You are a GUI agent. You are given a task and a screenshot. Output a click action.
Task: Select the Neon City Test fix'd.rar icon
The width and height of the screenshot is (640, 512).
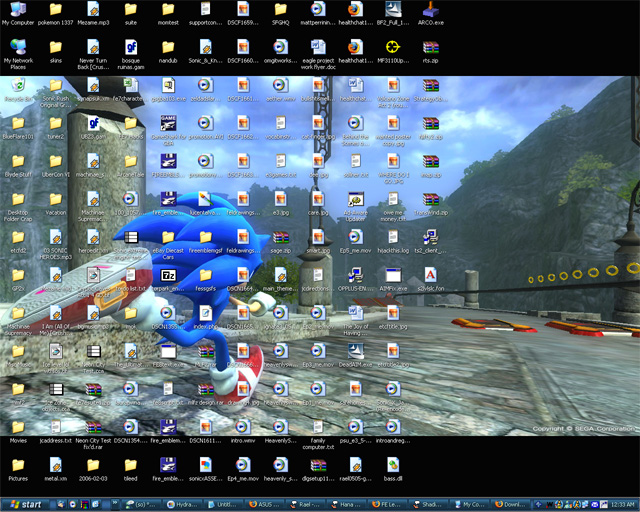tap(93, 434)
